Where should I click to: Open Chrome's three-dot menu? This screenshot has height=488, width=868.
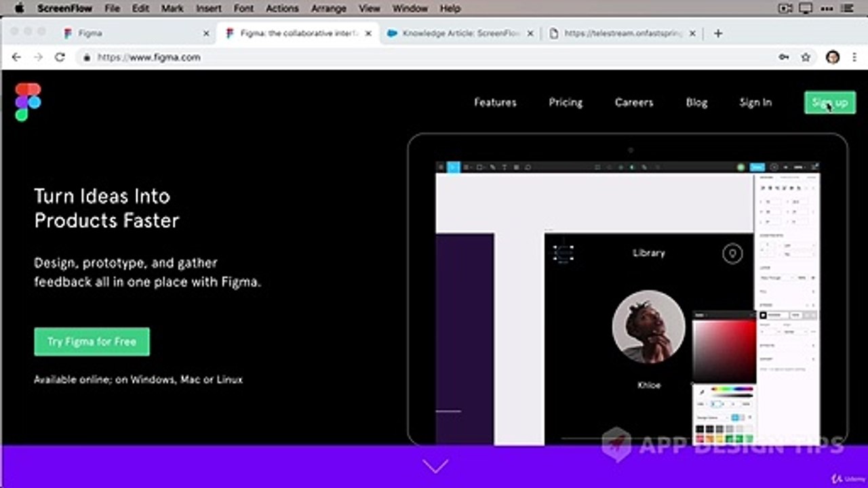click(854, 58)
